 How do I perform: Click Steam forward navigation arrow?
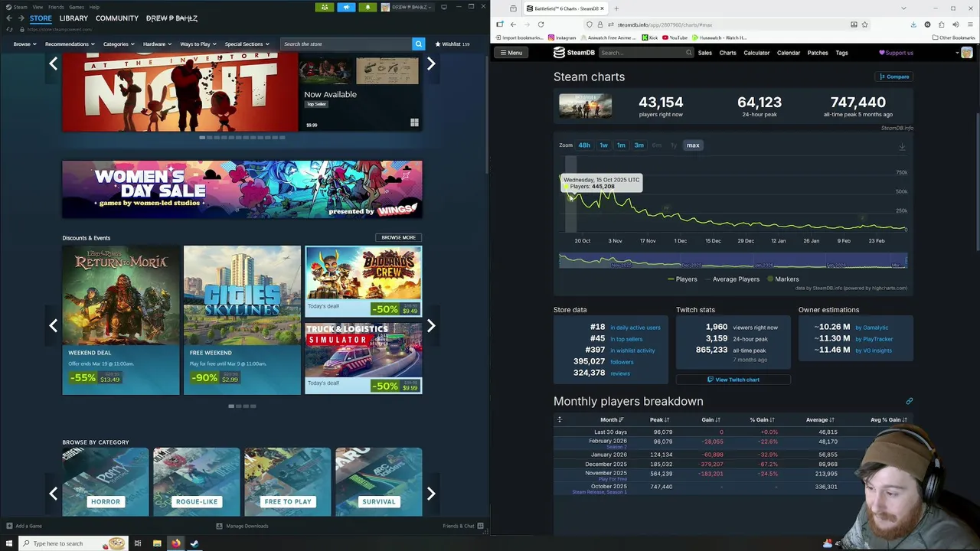coord(21,18)
